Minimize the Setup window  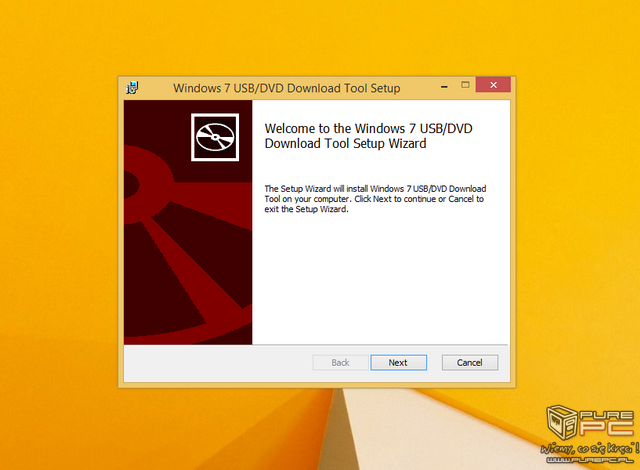click(x=444, y=86)
